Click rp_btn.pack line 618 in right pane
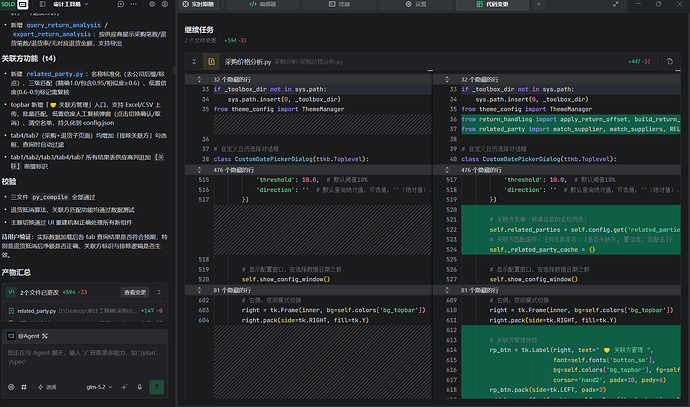The width and height of the screenshot is (690, 407). click(x=547, y=390)
